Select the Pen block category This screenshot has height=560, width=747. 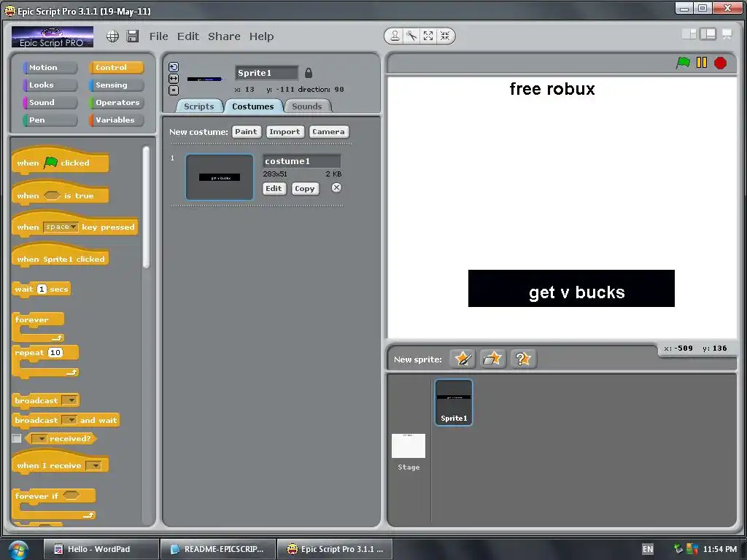click(50, 120)
